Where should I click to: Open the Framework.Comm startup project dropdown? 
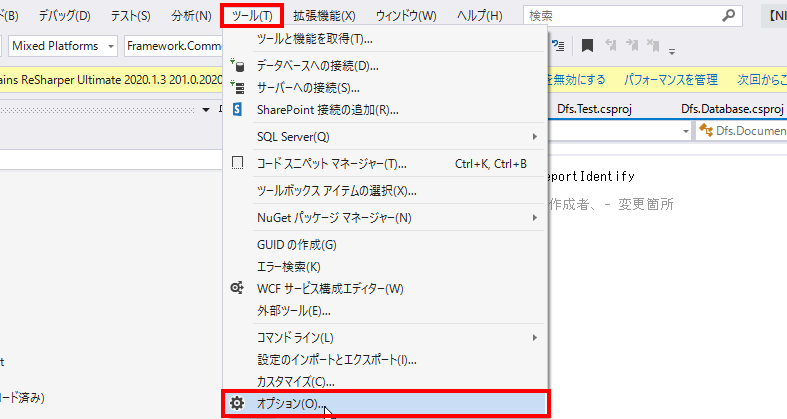[173, 46]
